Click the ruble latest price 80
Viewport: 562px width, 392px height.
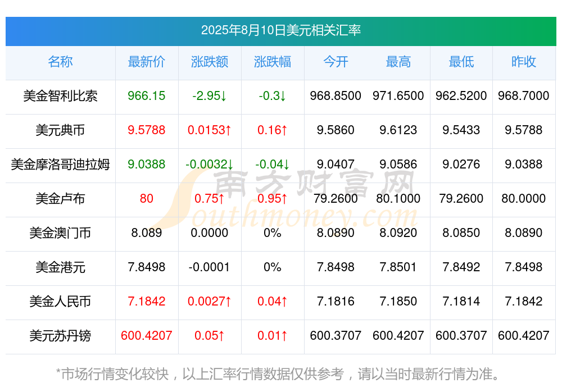(x=147, y=198)
